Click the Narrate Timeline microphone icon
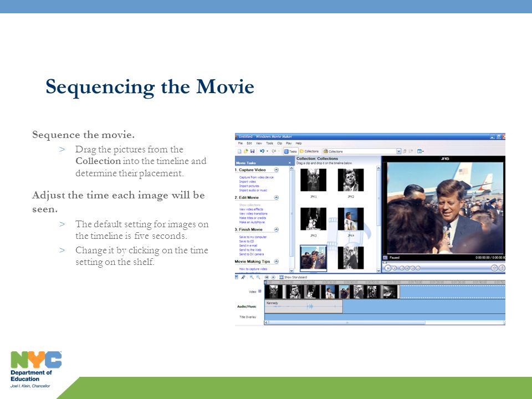Viewport: 532px width, 399px height. [x=243, y=277]
